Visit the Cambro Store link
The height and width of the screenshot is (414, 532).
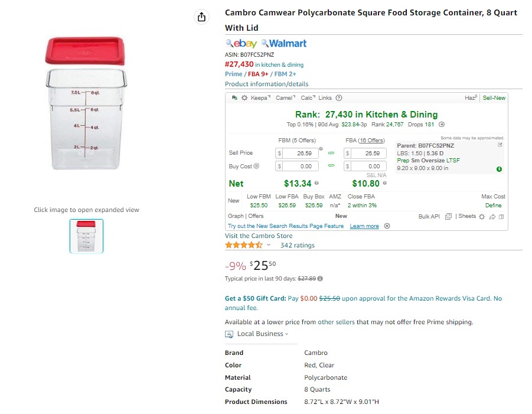point(259,236)
